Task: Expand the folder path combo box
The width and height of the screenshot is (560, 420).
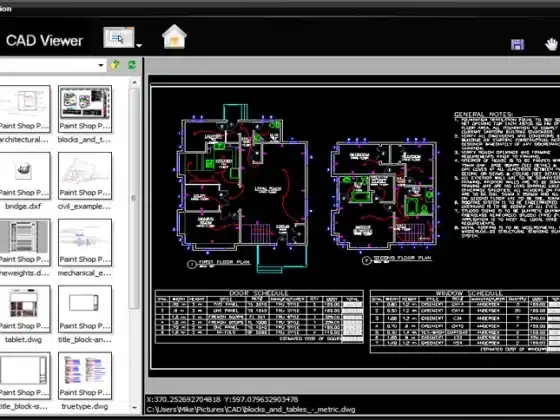Action: 101,65
